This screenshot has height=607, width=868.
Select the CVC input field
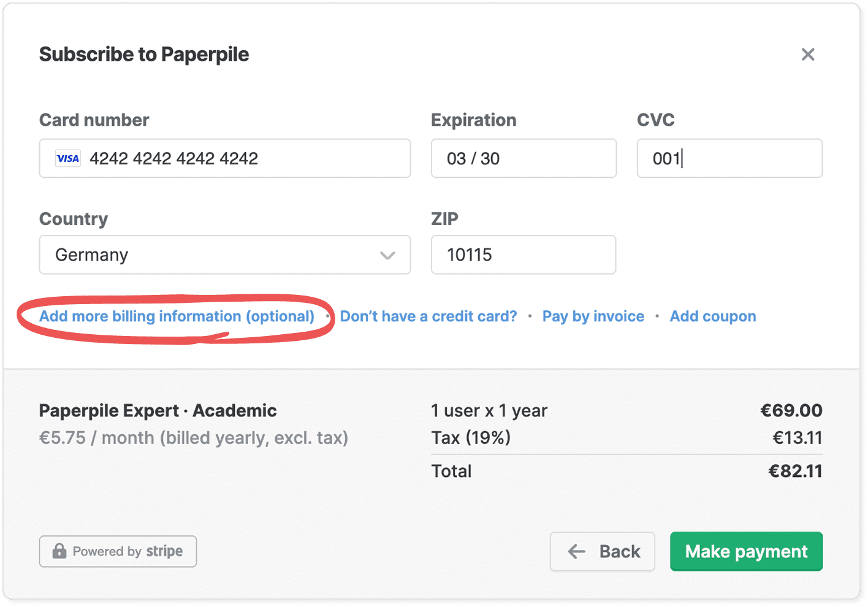click(x=729, y=159)
